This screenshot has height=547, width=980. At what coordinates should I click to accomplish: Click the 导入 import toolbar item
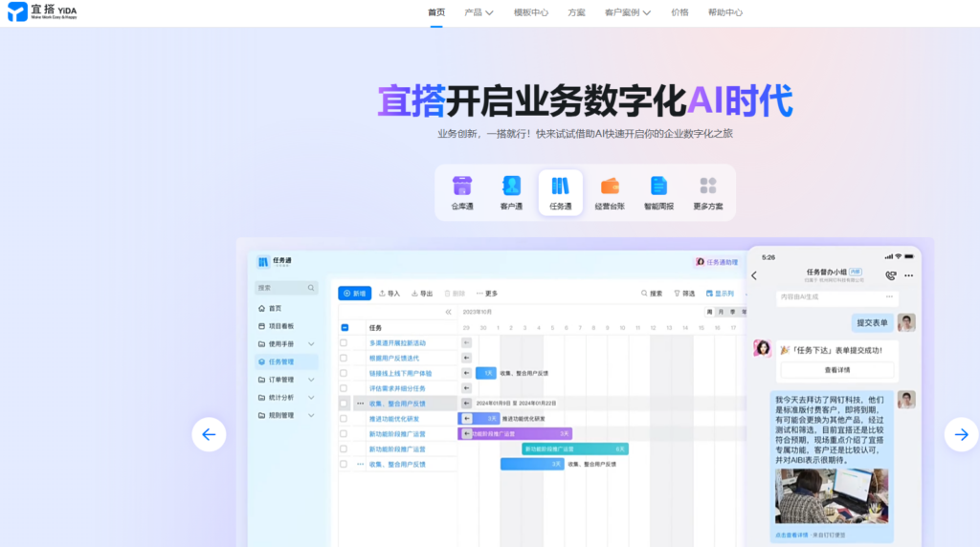pyautogui.click(x=390, y=294)
